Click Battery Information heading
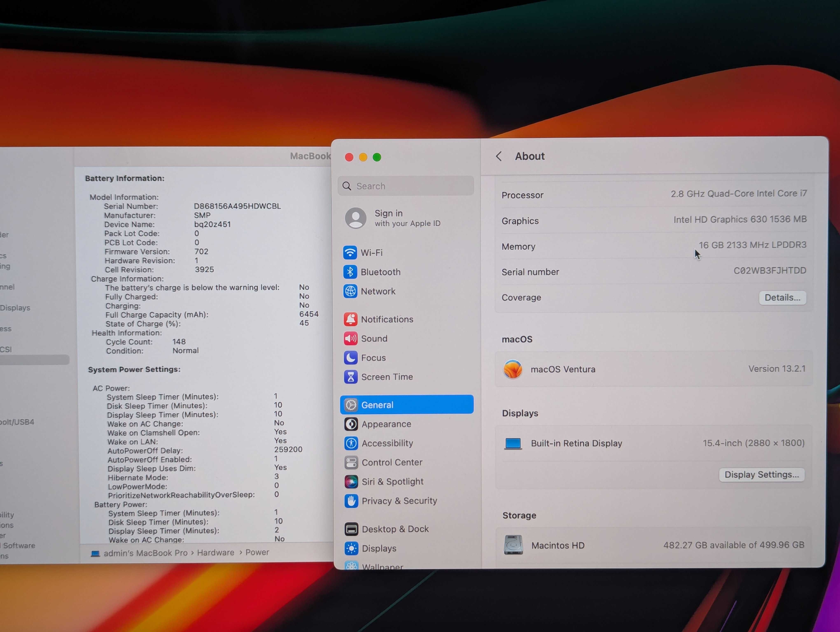Viewport: 840px width, 632px height. (x=125, y=178)
